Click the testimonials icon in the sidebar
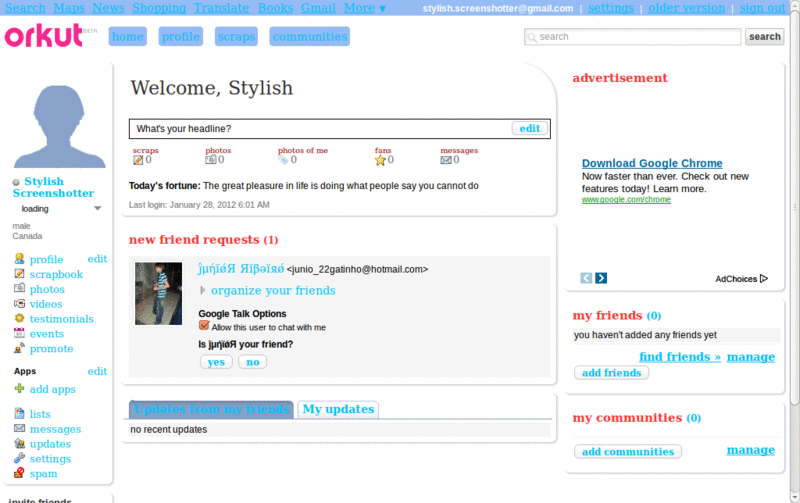This screenshot has height=503, width=800. 19,318
